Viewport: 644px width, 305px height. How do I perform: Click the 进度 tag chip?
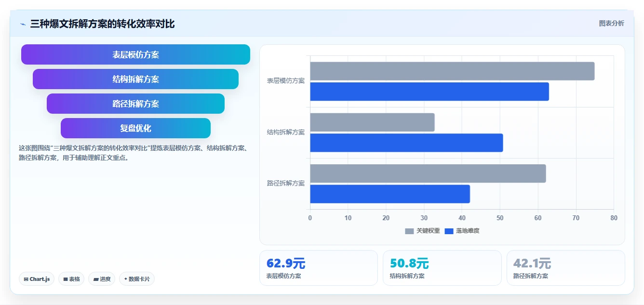[x=102, y=279]
